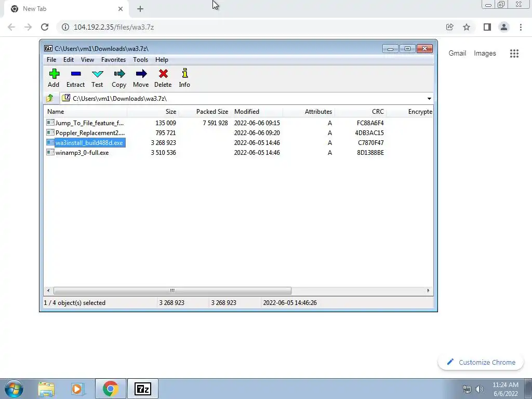Launch Windows Media Player from taskbar
The image size is (532, 399).
tap(78, 389)
